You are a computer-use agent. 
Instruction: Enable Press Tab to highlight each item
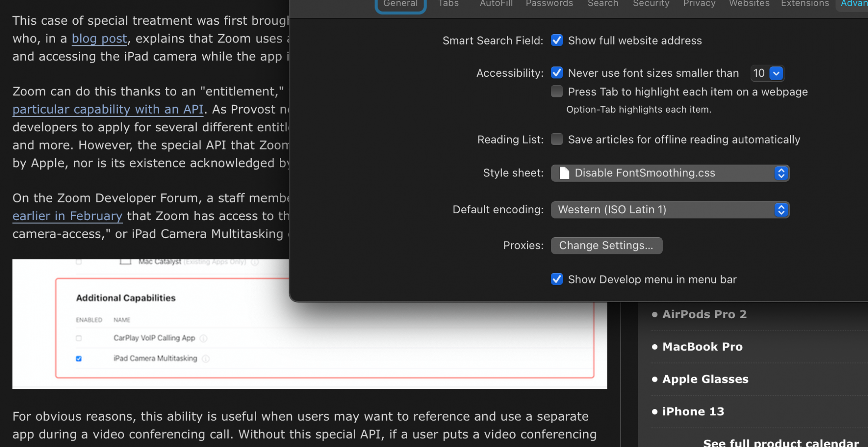coord(557,91)
